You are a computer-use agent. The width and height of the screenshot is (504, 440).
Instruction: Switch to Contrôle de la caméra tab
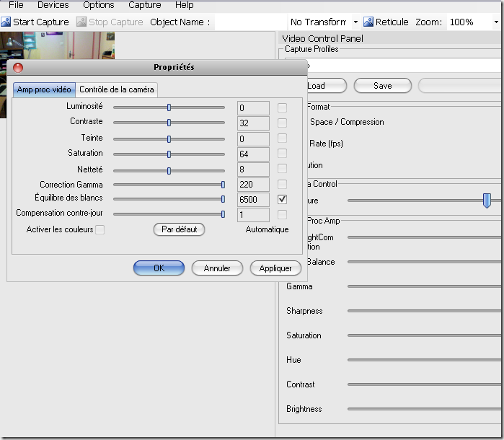(117, 89)
